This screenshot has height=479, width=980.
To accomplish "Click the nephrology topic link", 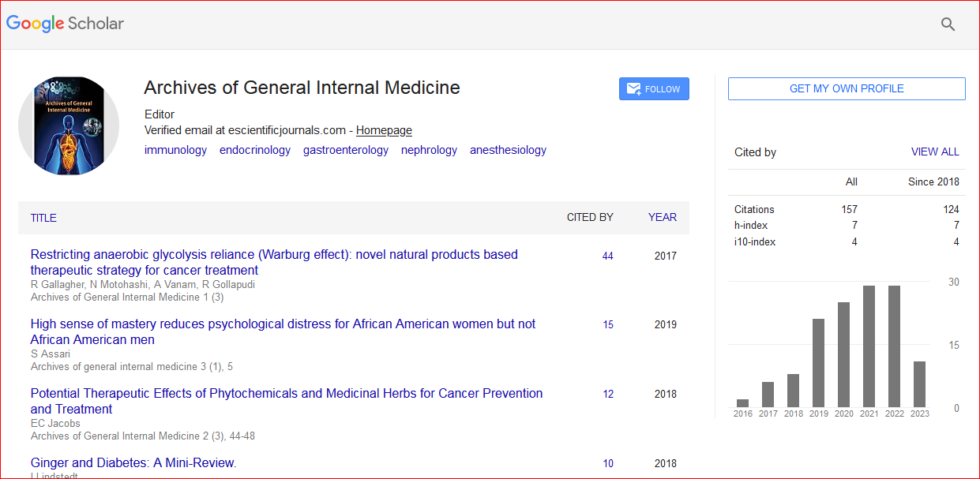I will [429, 150].
